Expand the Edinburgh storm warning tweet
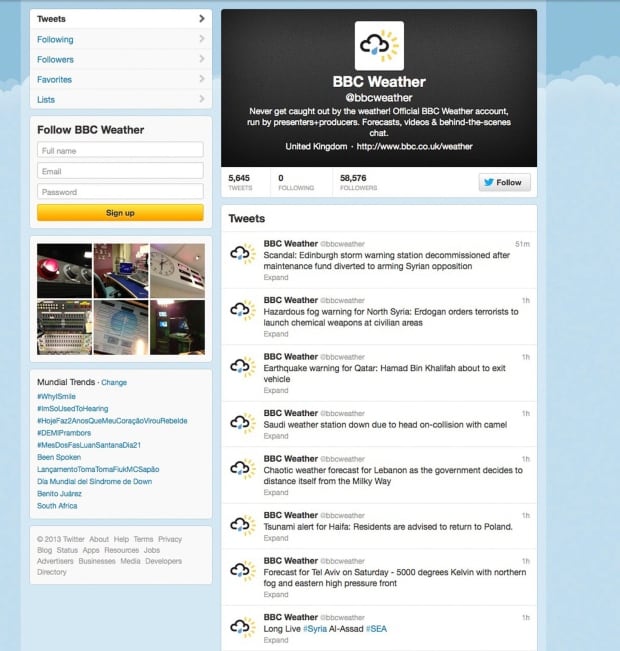 276,277
